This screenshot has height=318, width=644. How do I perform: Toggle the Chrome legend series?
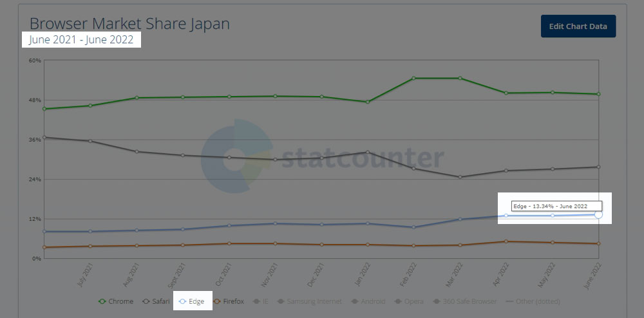tap(116, 302)
